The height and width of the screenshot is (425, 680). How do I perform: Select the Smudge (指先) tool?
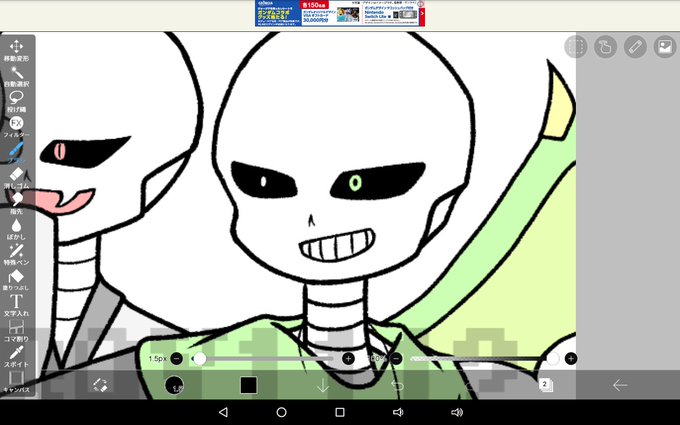(x=16, y=203)
